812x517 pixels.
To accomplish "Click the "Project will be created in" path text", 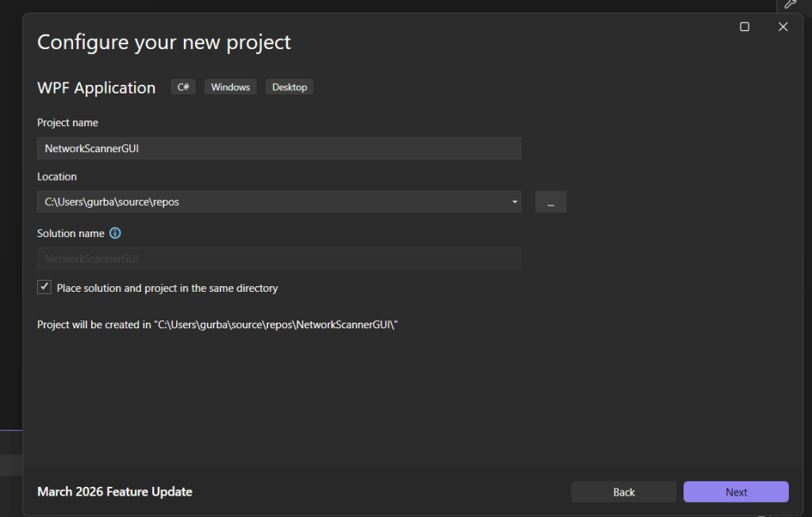I will [216, 324].
